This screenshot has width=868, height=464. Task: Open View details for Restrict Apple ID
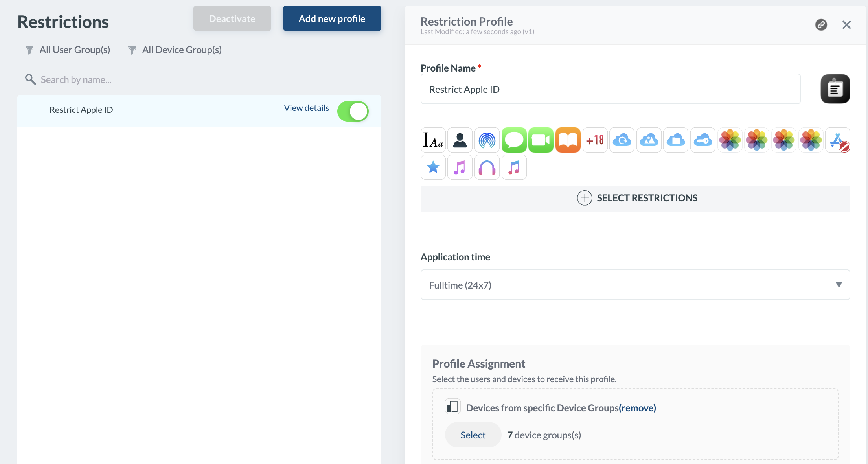click(307, 108)
